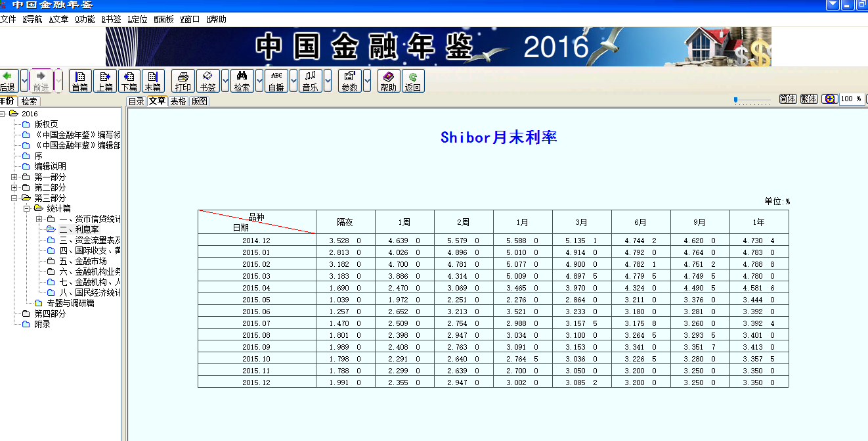
Task: Switch text to 繁体 traditional
Action: tap(809, 99)
